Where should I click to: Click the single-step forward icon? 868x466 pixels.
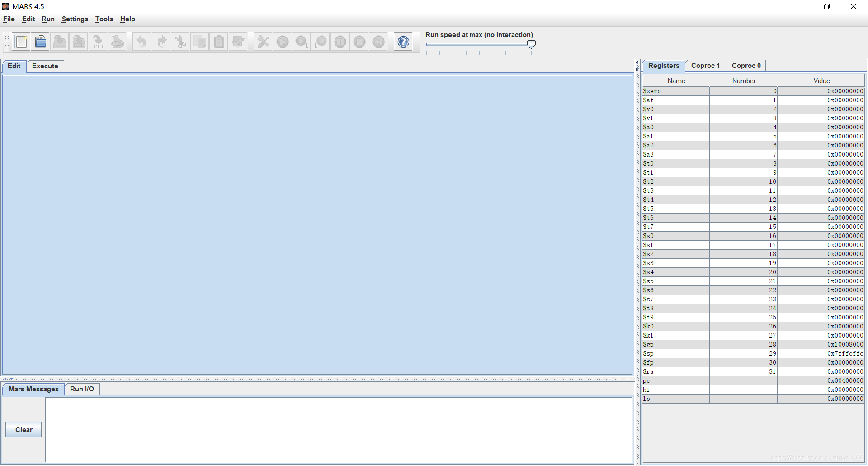pyautogui.click(x=302, y=42)
